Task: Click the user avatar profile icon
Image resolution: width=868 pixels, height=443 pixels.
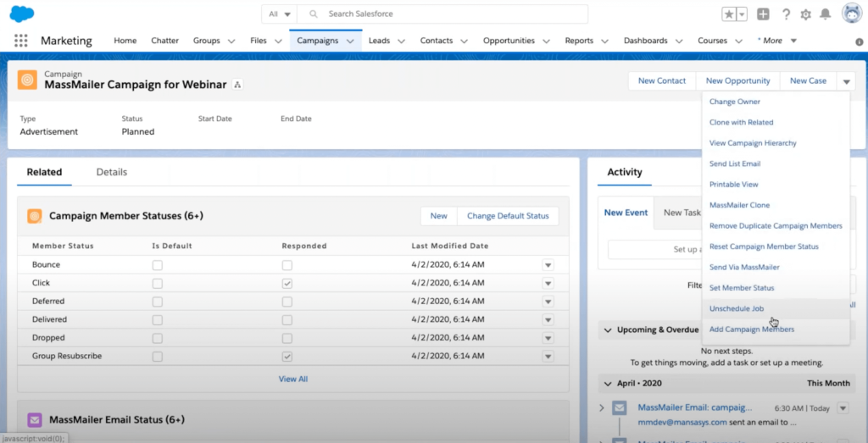Action: point(851,14)
